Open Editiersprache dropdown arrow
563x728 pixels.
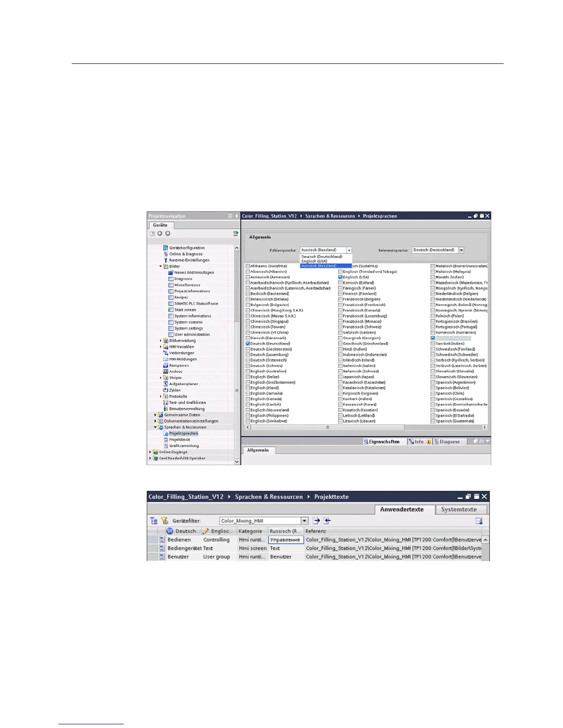(349, 250)
